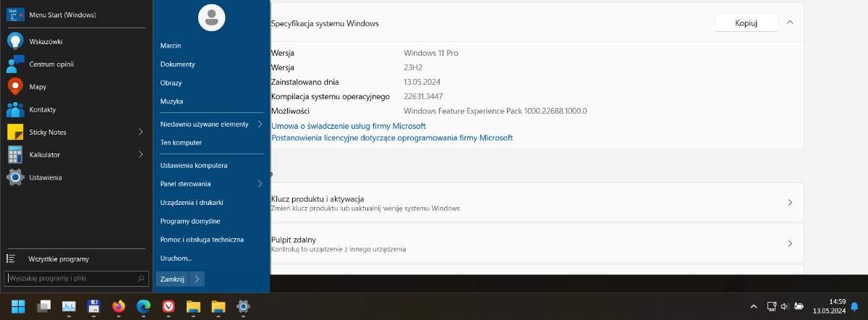Screen dimensions: 868x320
Task: Select Windows Feature Experience Pack value text
Action: pos(495,111)
